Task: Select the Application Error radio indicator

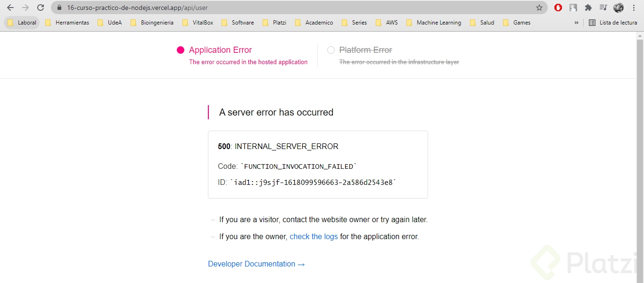Action: pos(181,50)
